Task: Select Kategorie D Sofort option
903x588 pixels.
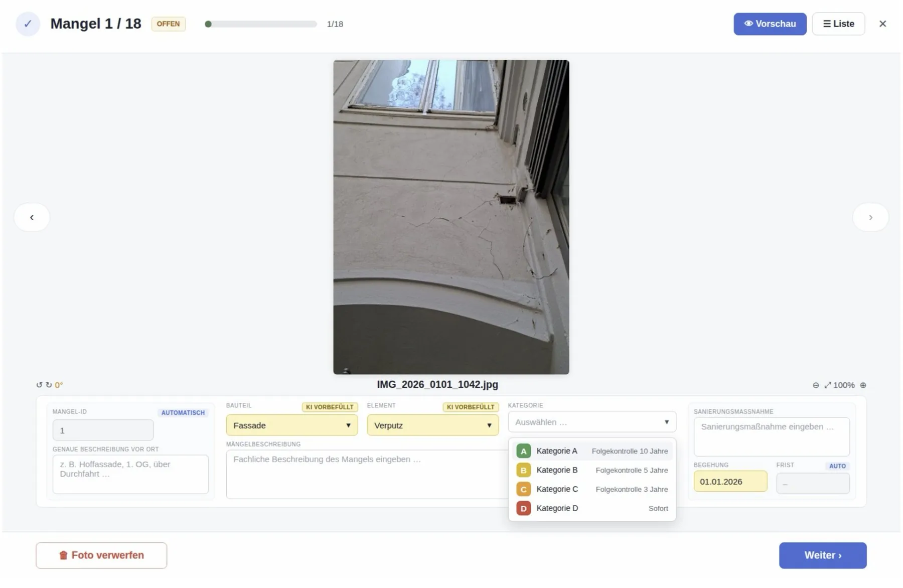Action: tap(592, 508)
